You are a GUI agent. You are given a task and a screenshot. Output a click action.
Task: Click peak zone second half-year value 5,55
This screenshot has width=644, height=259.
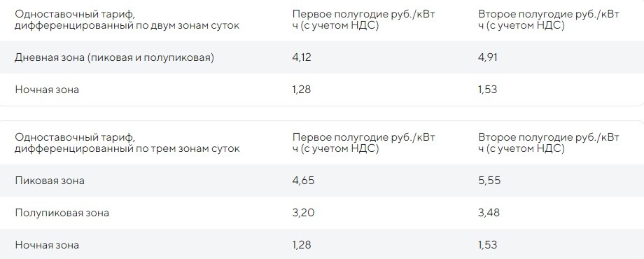pos(489,181)
